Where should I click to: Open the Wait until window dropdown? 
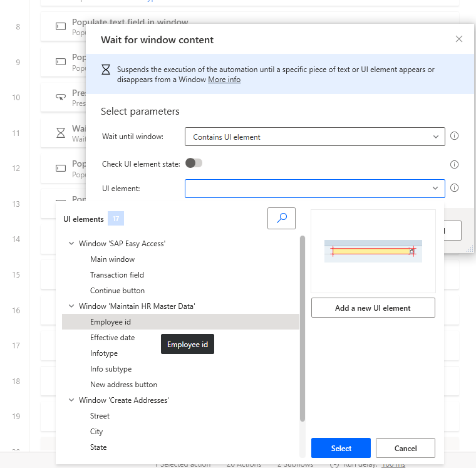[315, 137]
